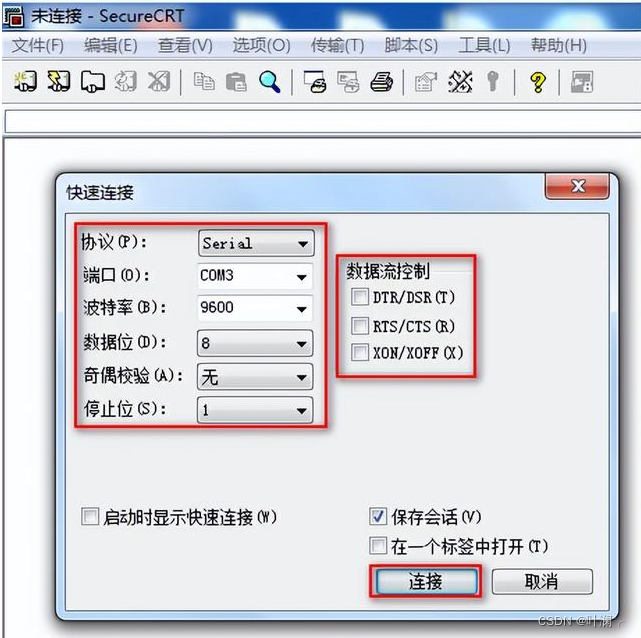Open the 协议 Serial protocol dropdown
Screen dimensions: 641x638
point(256,243)
